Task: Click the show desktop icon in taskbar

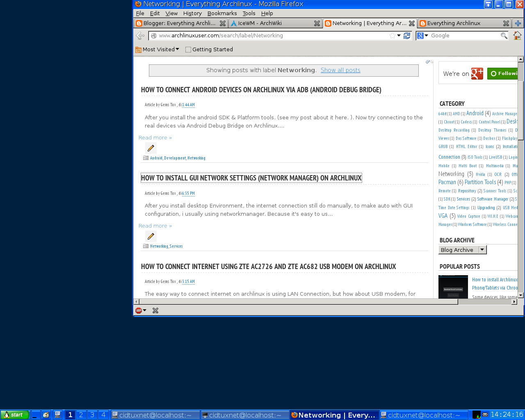Action: tap(35, 415)
